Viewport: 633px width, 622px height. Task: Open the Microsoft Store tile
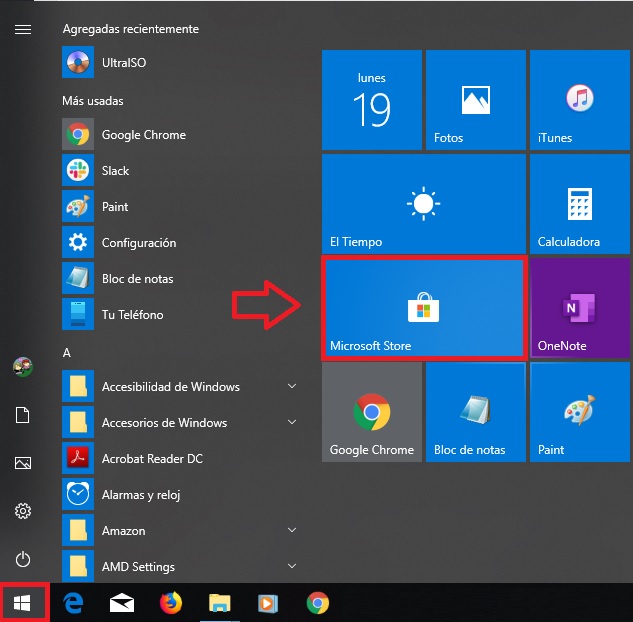pos(423,308)
